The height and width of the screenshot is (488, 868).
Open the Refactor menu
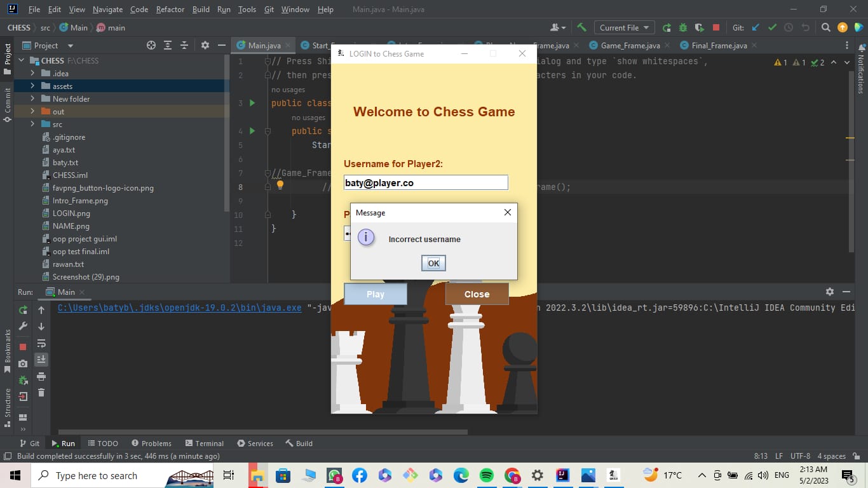pyautogui.click(x=170, y=10)
